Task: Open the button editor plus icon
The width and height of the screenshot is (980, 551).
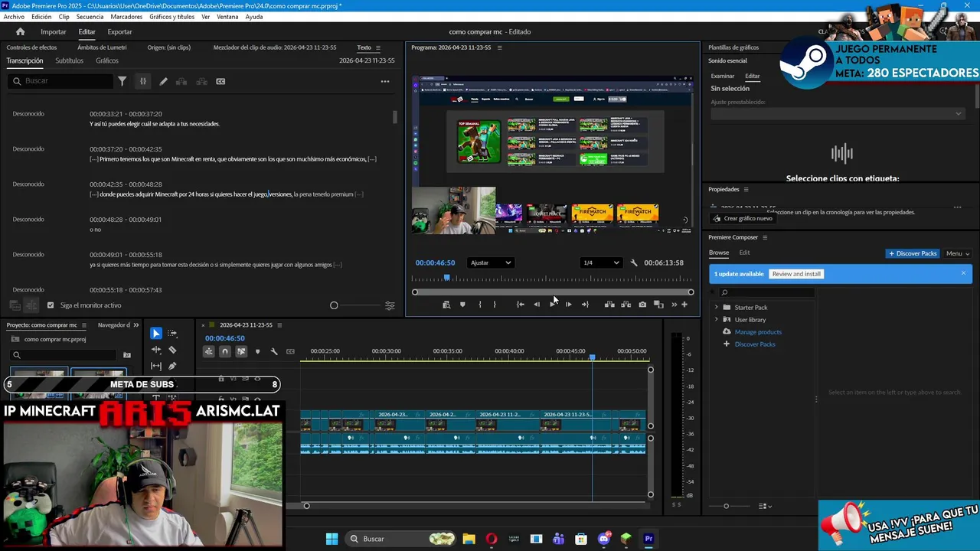Action: pos(684,305)
